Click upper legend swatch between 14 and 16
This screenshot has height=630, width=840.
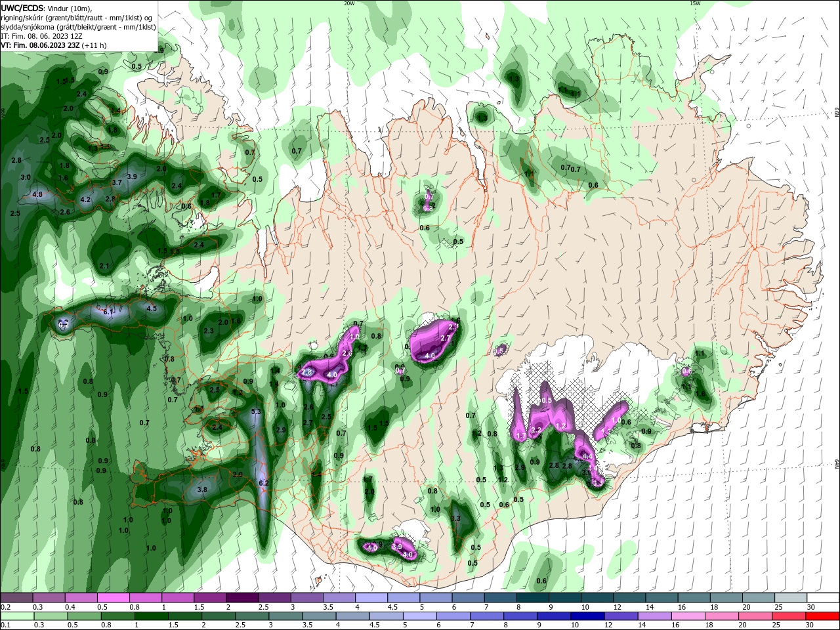coord(661,598)
